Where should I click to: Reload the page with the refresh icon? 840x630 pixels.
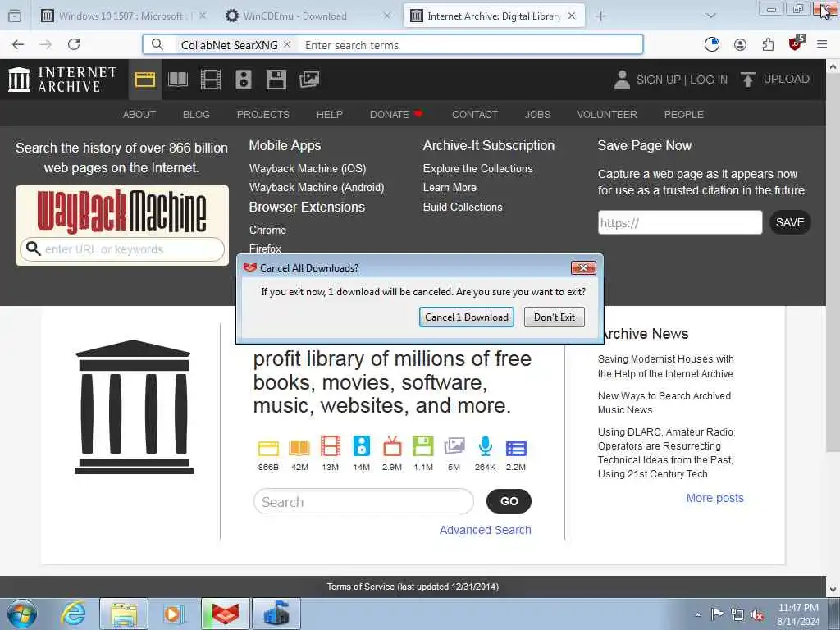coord(74,44)
